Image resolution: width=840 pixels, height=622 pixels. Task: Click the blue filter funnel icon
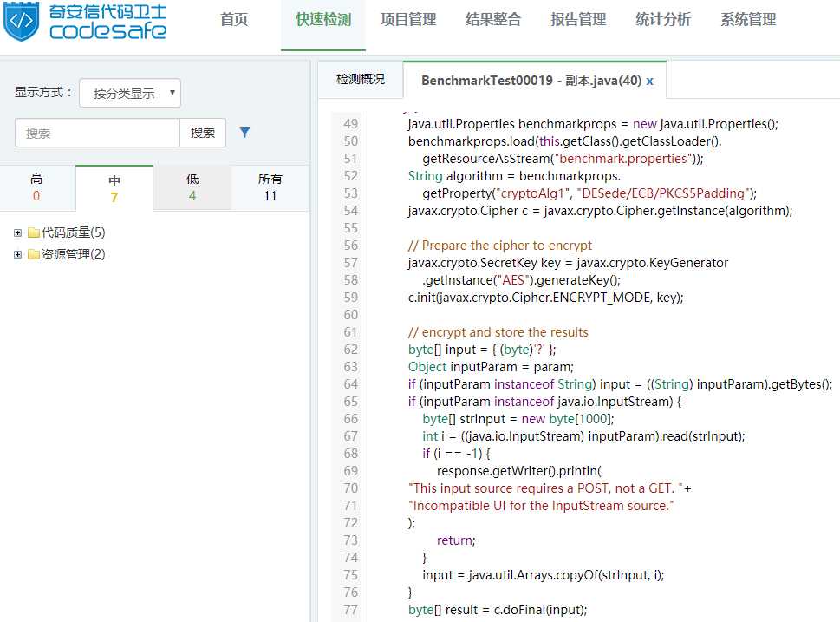pos(244,133)
